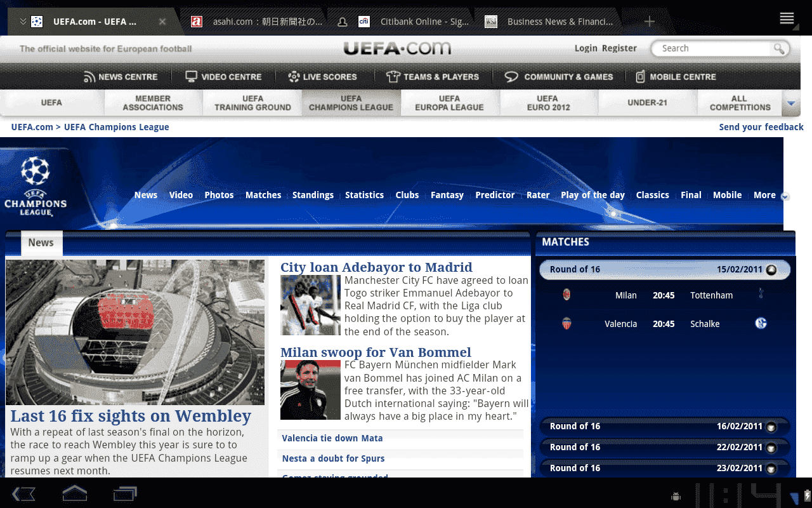Open Standings in Champions League menu
The width and height of the screenshot is (812, 508).
[313, 195]
